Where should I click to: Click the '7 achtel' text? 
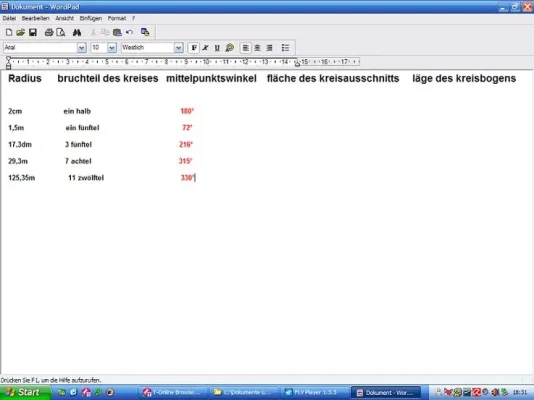click(x=78, y=161)
